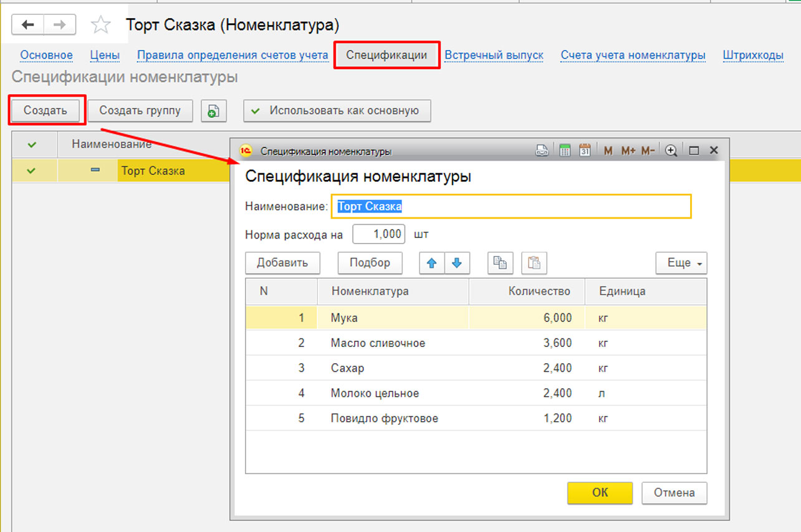Click the back navigation arrow
Viewport: 801px width, 532px height.
pyautogui.click(x=28, y=25)
